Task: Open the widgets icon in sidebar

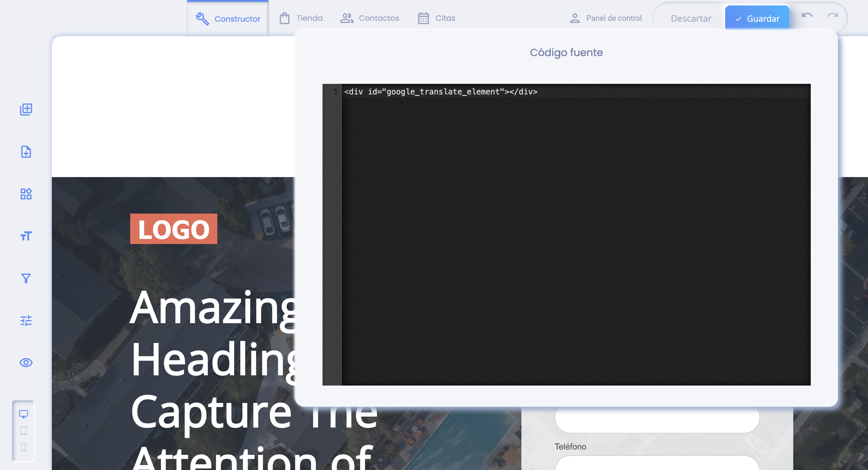Action: pos(26,194)
